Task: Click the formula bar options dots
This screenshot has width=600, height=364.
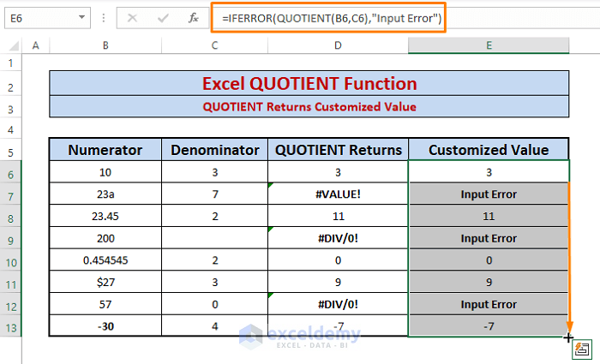Action: click(104, 18)
